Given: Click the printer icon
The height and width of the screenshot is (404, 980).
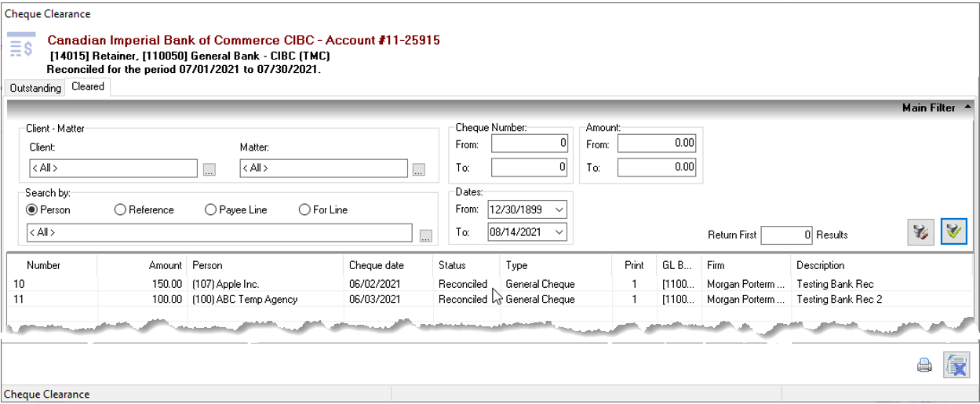Looking at the screenshot, I should (x=925, y=365).
